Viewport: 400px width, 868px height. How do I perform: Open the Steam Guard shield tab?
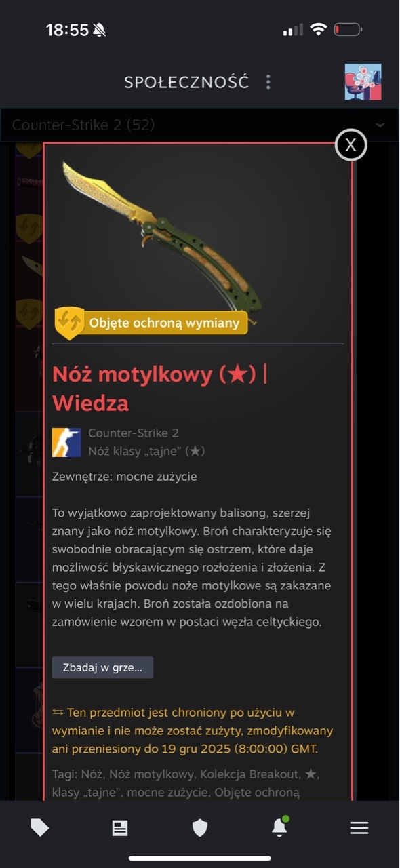click(x=199, y=828)
